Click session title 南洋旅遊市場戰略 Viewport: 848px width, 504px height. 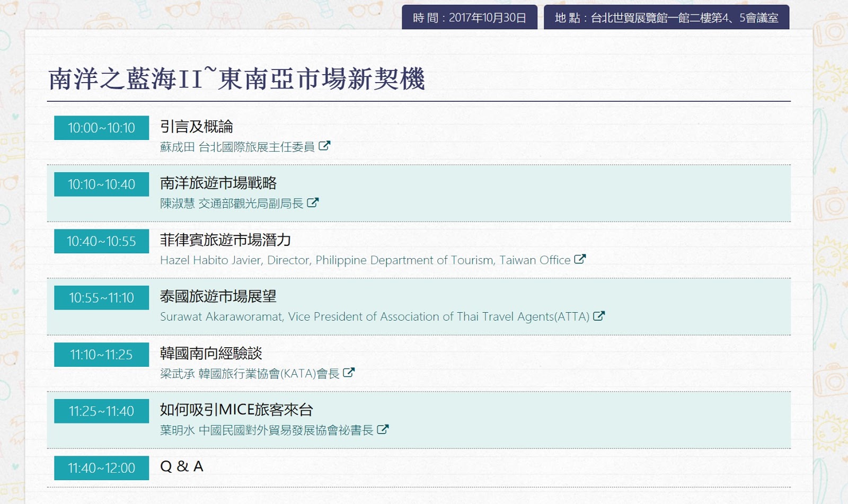[x=218, y=183]
